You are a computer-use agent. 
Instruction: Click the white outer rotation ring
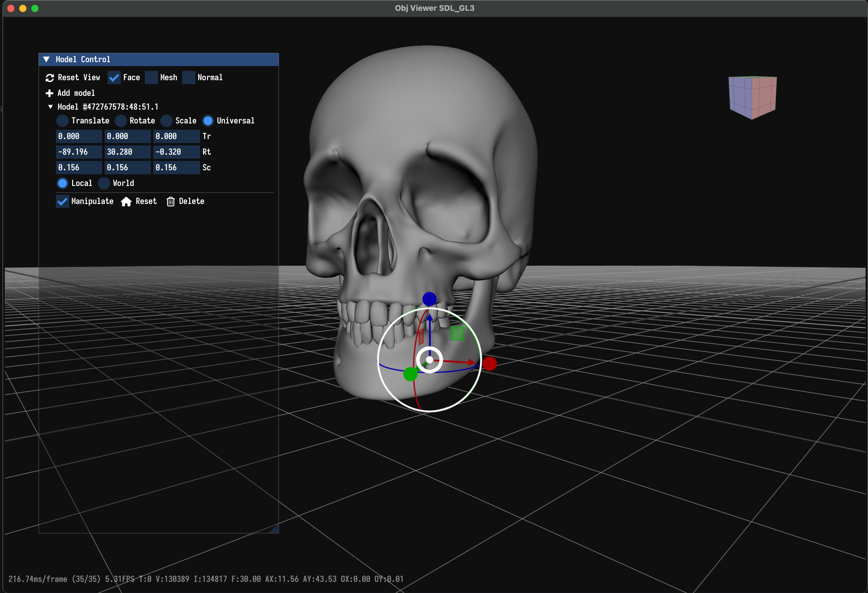(378, 360)
